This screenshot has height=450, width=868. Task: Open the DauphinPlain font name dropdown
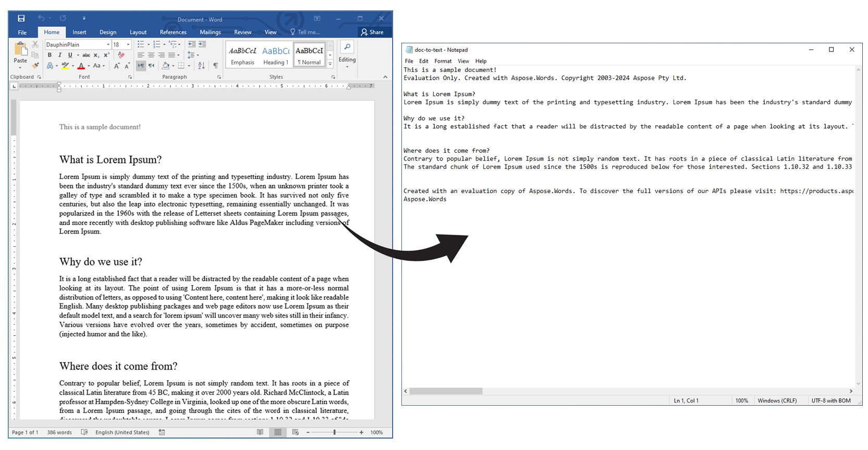(108, 45)
